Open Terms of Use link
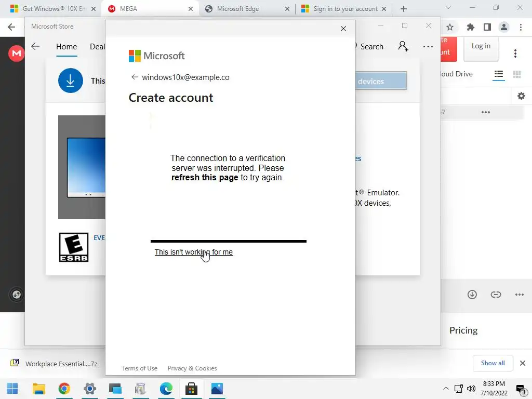532x399 pixels. tap(139, 368)
